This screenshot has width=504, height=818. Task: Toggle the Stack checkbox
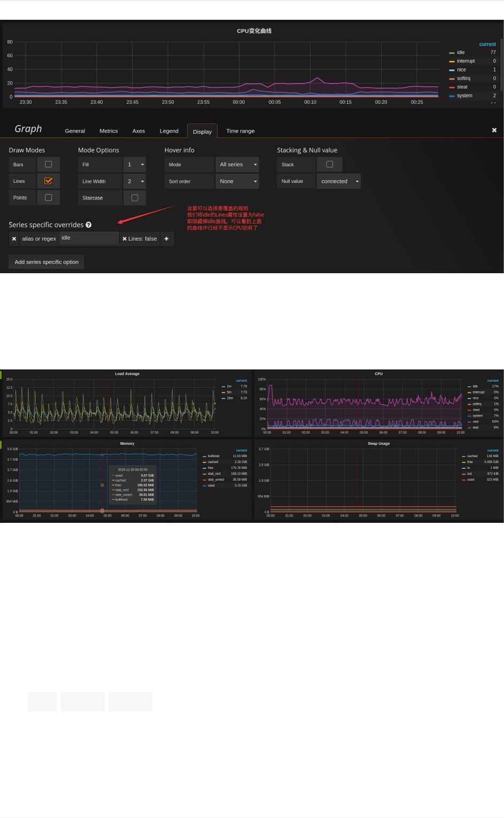[330, 165]
